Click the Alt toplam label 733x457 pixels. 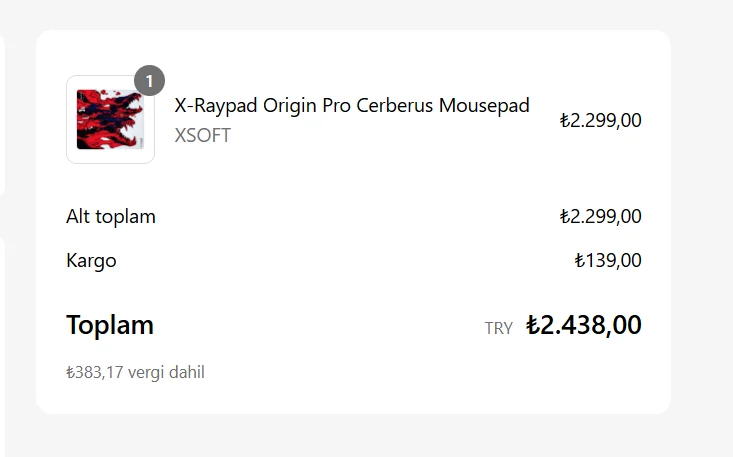pyautogui.click(x=111, y=216)
